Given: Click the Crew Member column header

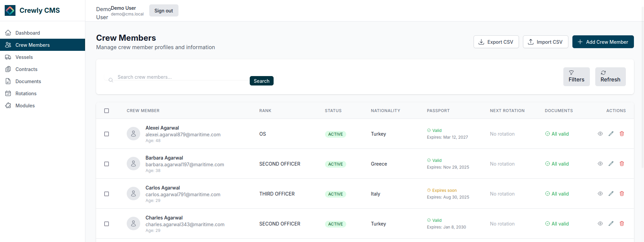Looking at the screenshot, I should [143, 111].
